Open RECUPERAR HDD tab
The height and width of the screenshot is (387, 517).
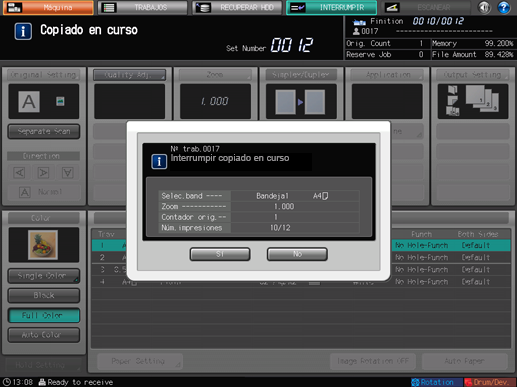pos(237,7)
